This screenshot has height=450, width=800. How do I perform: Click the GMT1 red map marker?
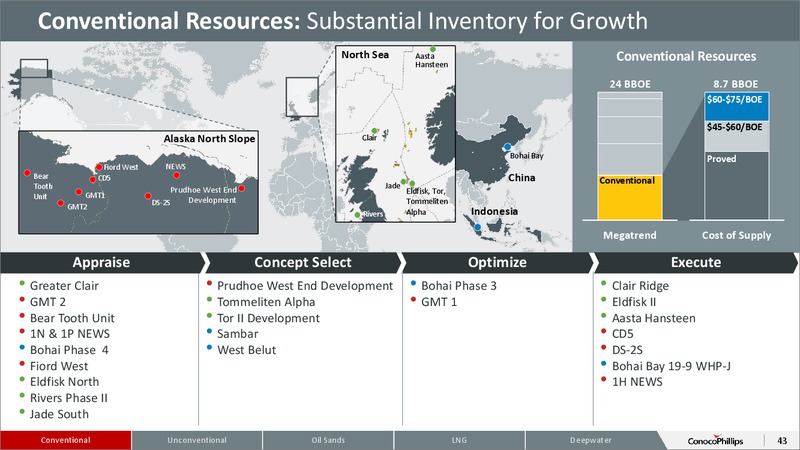(79, 192)
